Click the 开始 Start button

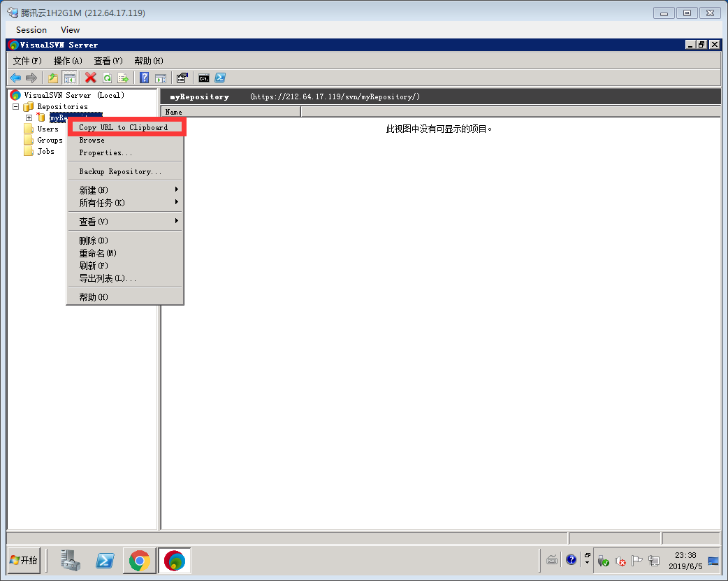point(23,560)
